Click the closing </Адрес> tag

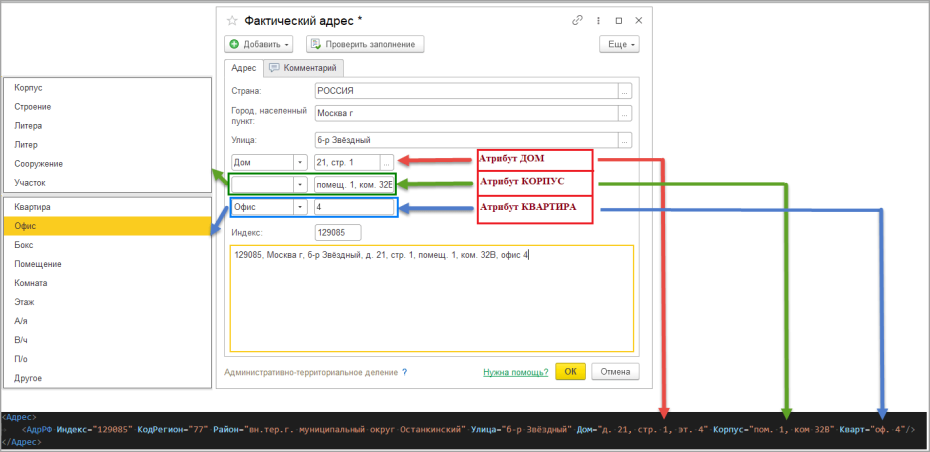(21, 443)
